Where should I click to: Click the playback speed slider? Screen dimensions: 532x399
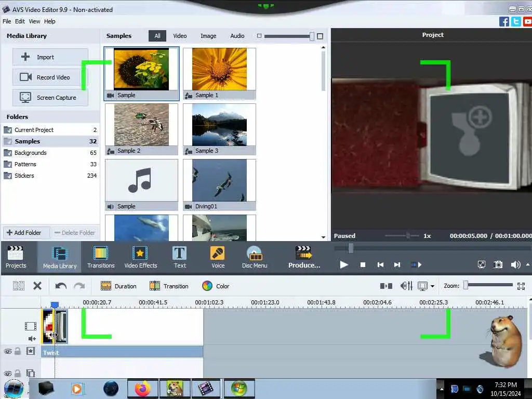[x=408, y=235]
